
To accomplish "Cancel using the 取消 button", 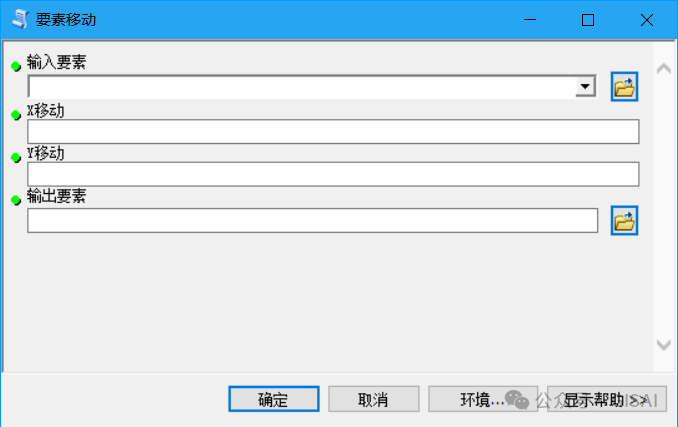I will point(374,399).
